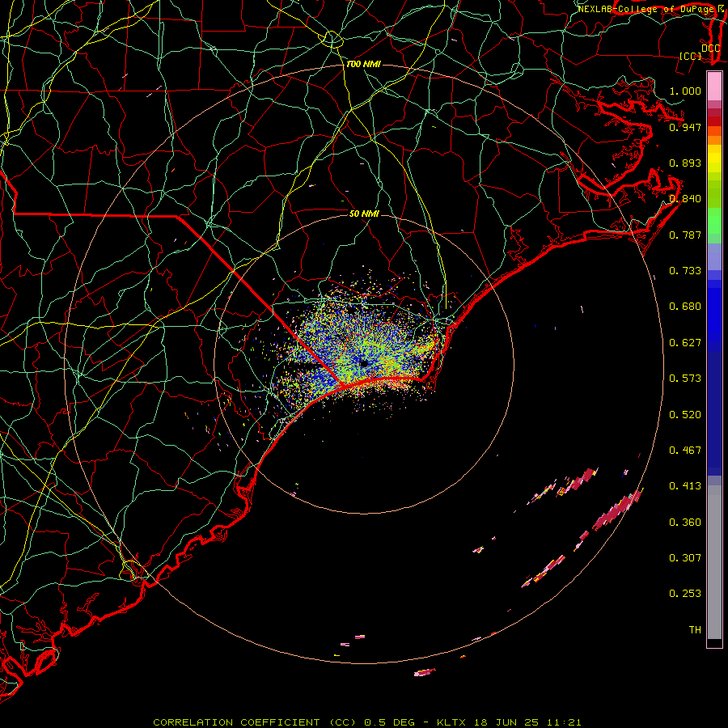The image size is (728, 728).
Task: Select the 0.573 scale value
Action: 685,379
